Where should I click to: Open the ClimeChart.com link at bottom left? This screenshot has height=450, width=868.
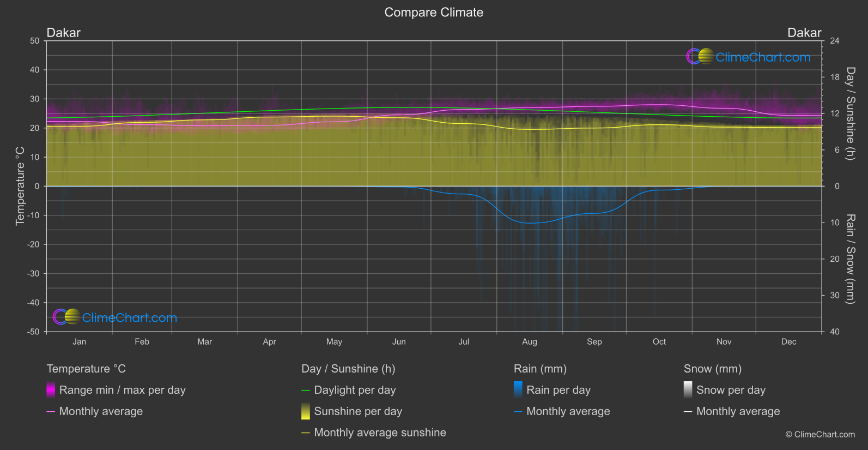coord(129,317)
